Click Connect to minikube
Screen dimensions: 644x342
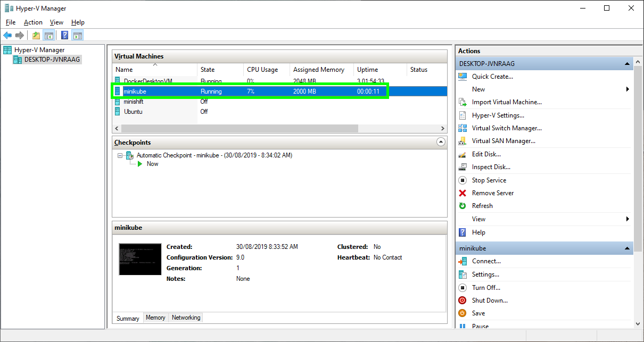(486, 261)
